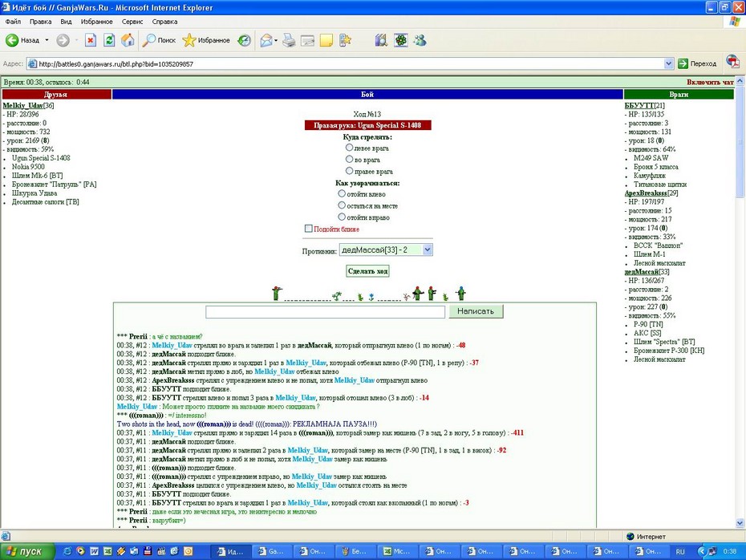Click the page's vertical scrollbar thumb
Image resolution: width=746 pixels, height=560 pixels.
[x=740, y=142]
